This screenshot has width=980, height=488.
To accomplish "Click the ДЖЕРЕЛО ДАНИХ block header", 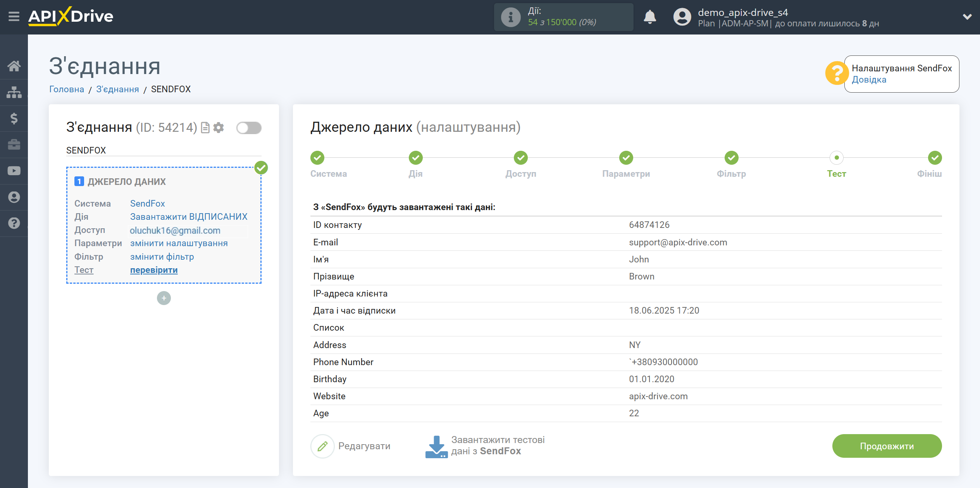I will pos(127,182).
